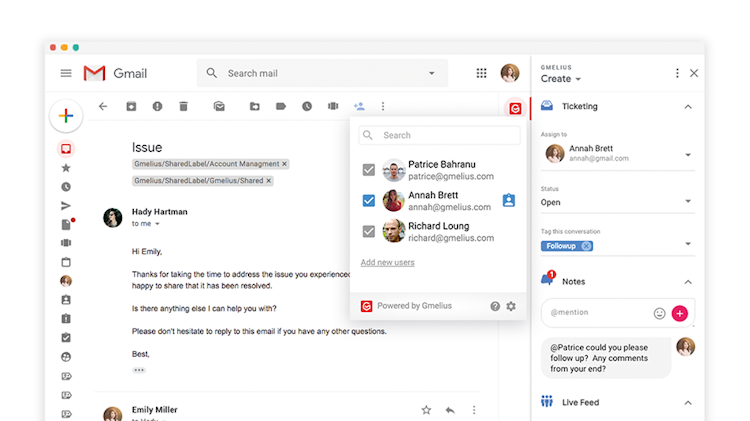The image size is (750, 421).
Task: Open Snoozed clock in the left sidebar
Action: (x=66, y=187)
